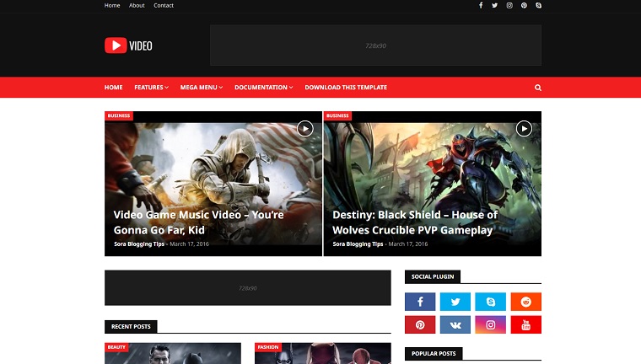The height and width of the screenshot is (364, 641).
Task: Expand the Features dropdown menu
Action: pyautogui.click(x=151, y=88)
